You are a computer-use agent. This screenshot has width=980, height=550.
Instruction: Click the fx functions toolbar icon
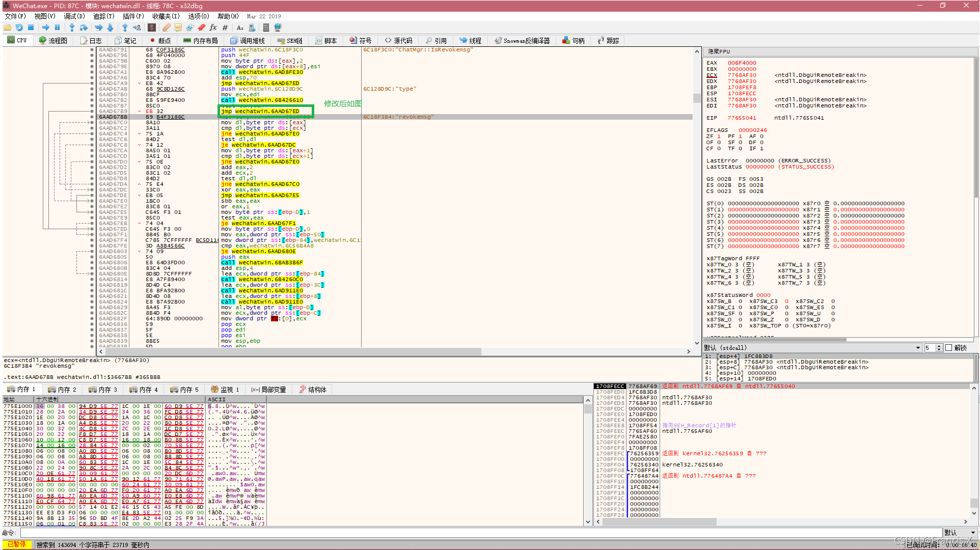tap(213, 28)
